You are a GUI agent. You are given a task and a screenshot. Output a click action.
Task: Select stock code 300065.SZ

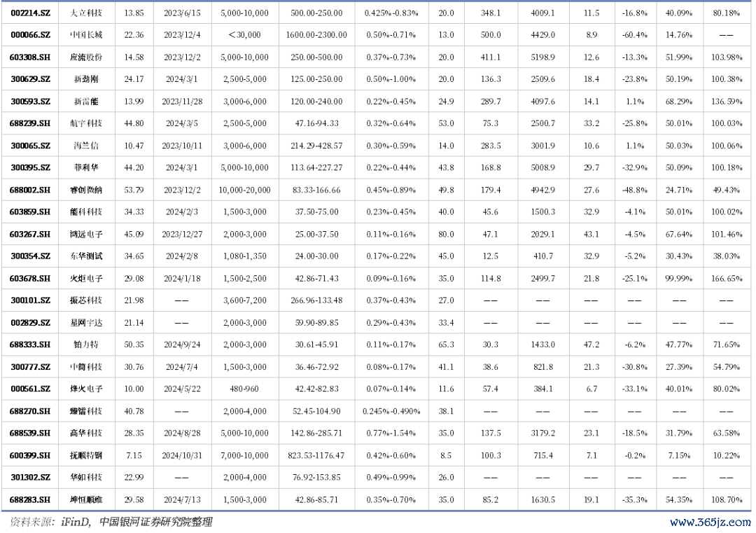[30, 146]
